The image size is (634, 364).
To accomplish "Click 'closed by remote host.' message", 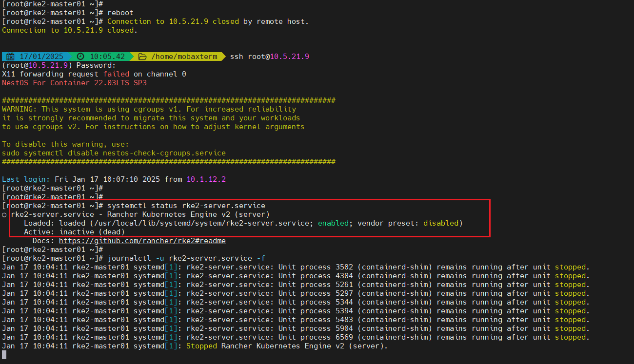I will click(x=261, y=21).
